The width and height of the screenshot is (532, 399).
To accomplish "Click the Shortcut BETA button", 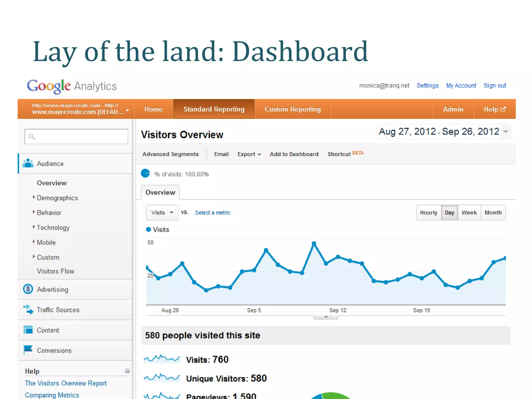I will click(345, 154).
